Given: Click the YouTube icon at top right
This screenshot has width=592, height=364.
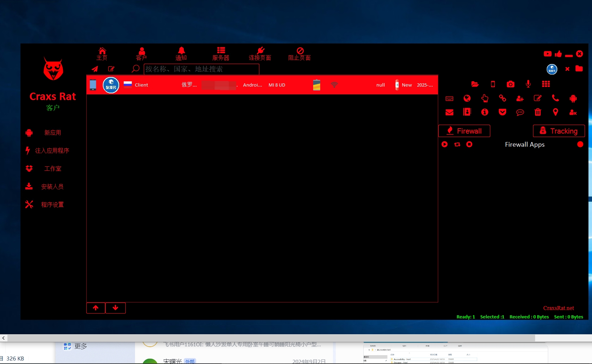Looking at the screenshot, I should (547, 54).
